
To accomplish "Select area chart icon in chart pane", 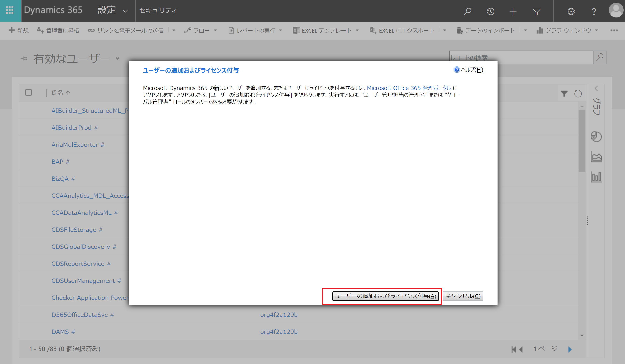I will (596, 156).
